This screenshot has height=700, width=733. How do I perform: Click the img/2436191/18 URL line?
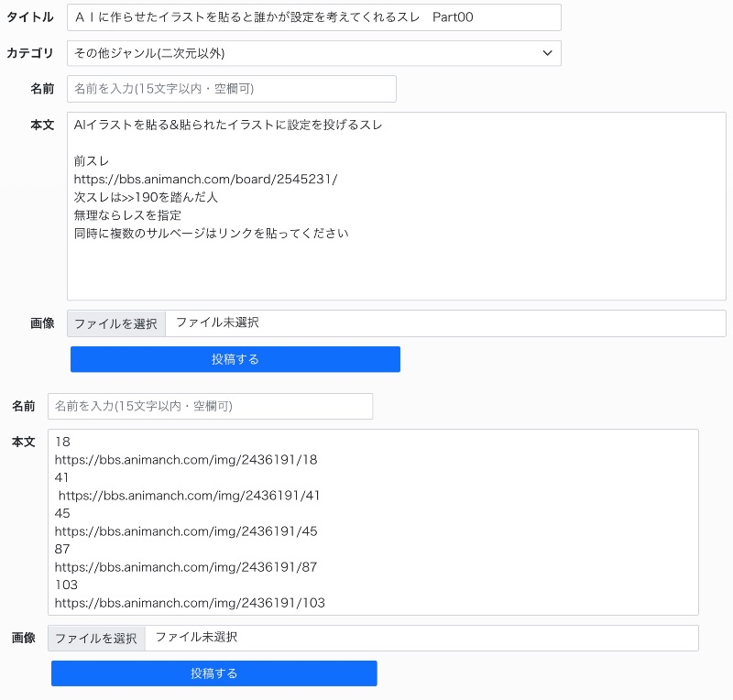(186, 460)
